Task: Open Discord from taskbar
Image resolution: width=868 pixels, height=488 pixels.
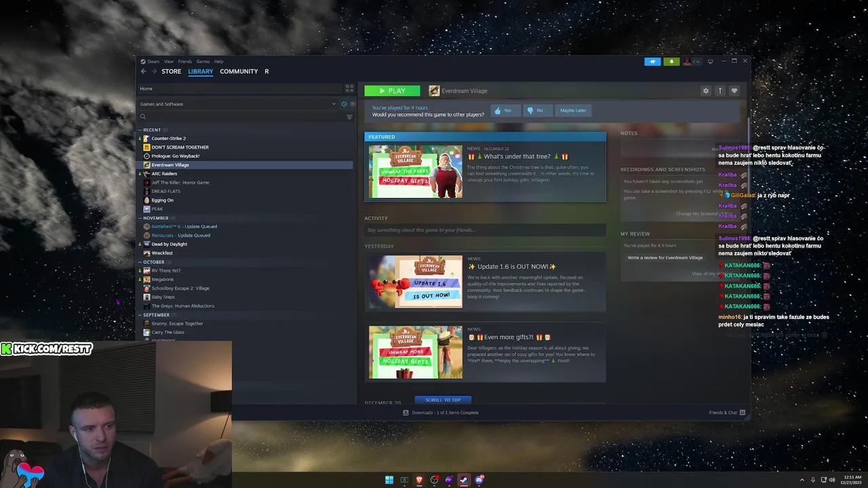Action: [479, 480]
